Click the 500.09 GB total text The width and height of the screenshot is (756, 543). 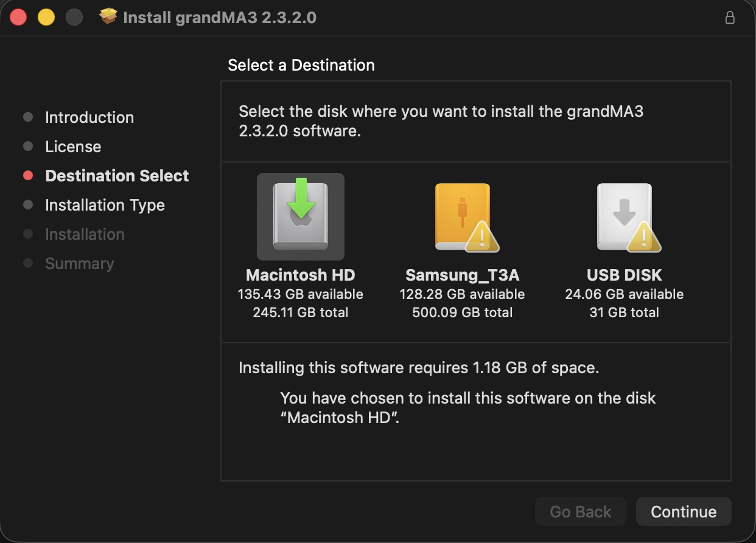(462, 312)
